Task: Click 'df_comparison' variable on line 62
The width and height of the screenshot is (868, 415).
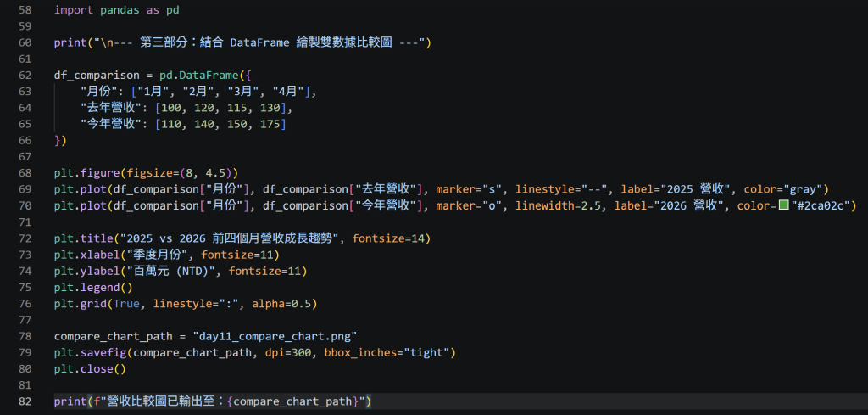Action: click(x=97, y=76)
